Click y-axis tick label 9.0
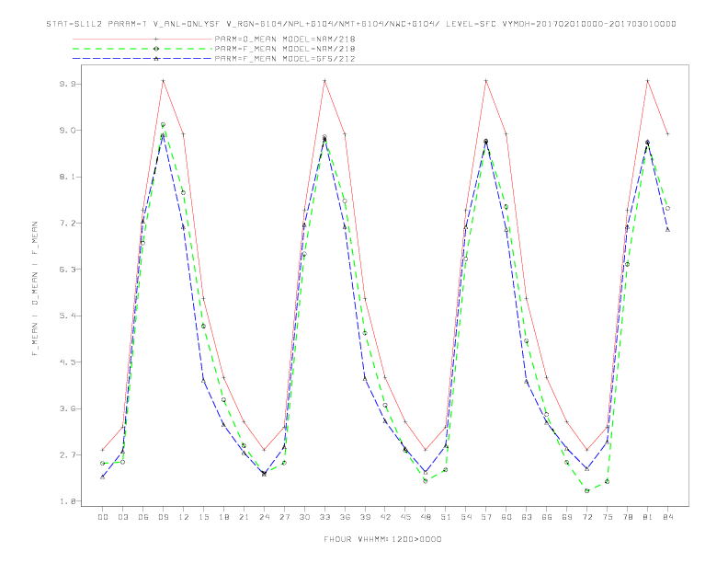This screenshot has width=728, height=563. click(67, 131)
